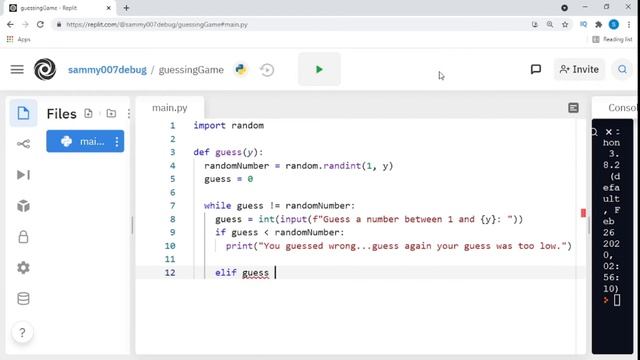This screenshot has height=360, width=640.
Task: Open the Version control sidebar icon
Action: click(23, 144)
